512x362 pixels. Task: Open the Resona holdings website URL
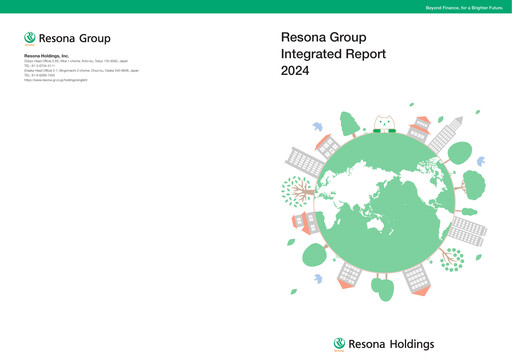(x=56, y=80)
